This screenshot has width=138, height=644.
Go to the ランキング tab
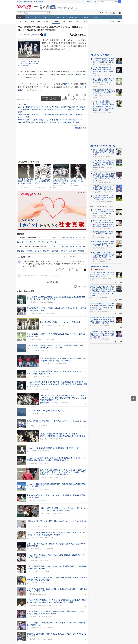[86, 17]
